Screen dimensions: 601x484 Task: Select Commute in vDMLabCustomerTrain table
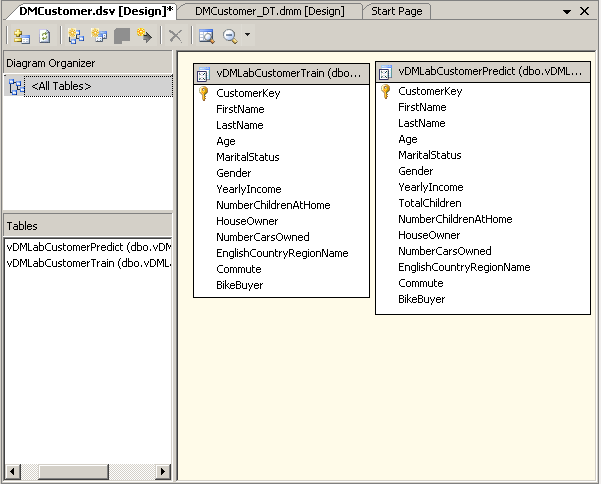point(238,269)
